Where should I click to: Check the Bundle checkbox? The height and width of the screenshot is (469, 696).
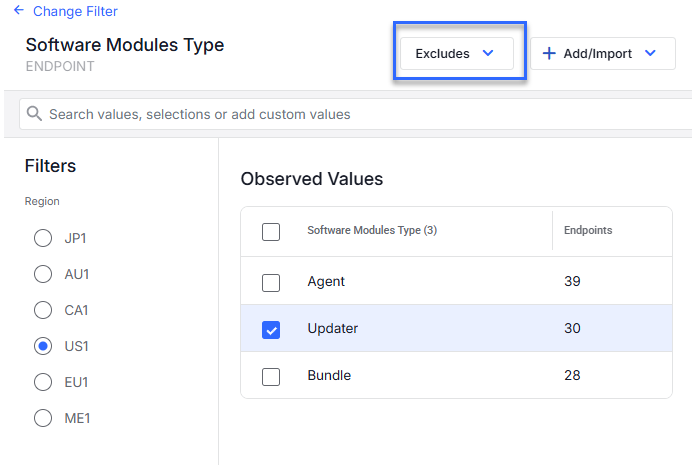coord(271,377)
